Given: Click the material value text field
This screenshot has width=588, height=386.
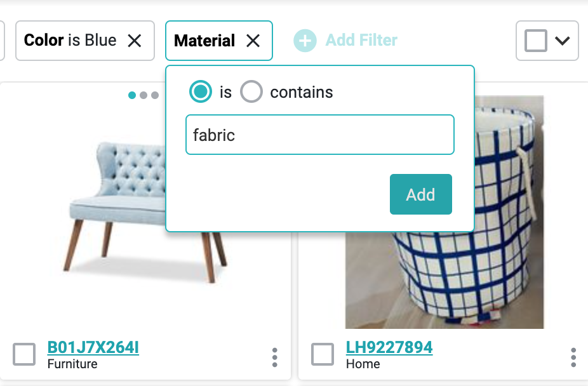Looking at the screenshot, I should [319, 135].
